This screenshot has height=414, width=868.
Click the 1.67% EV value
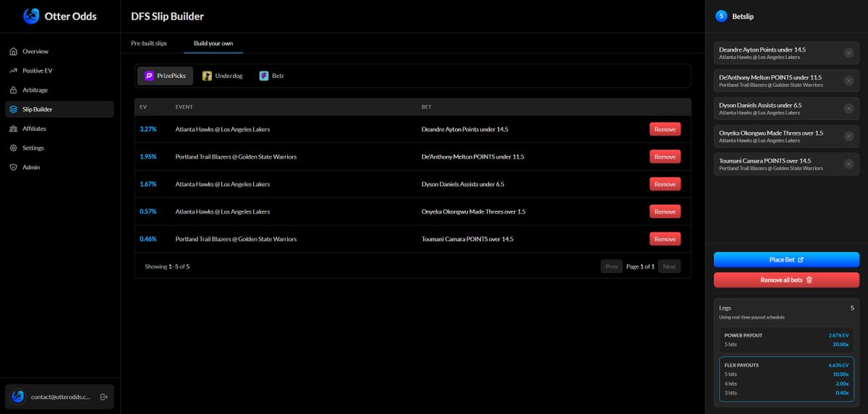[x=148, y=184]
